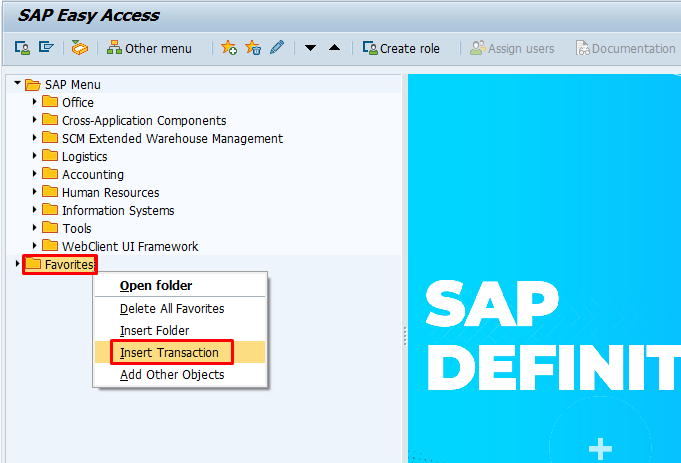Move favorite down with the down arrow

(x=310, y=48)
